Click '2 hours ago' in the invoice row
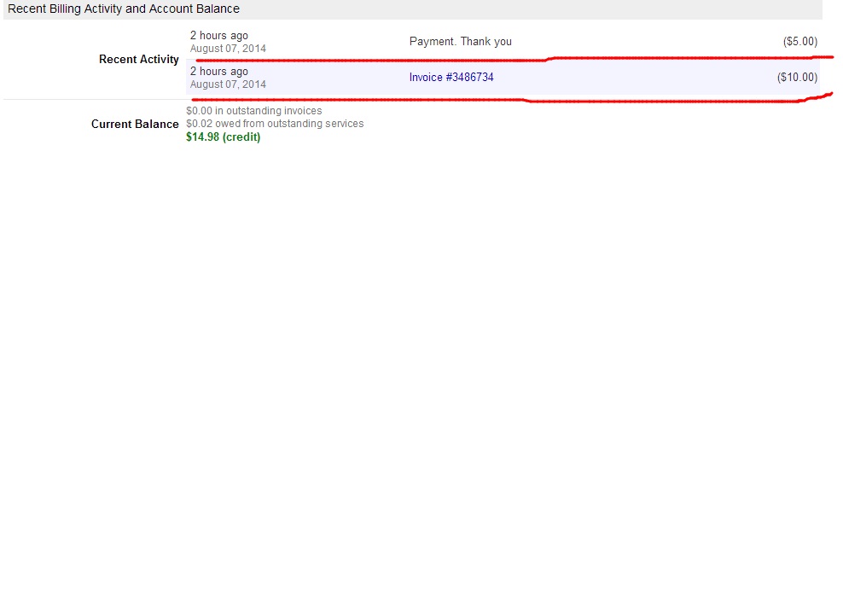 point(218,72)
